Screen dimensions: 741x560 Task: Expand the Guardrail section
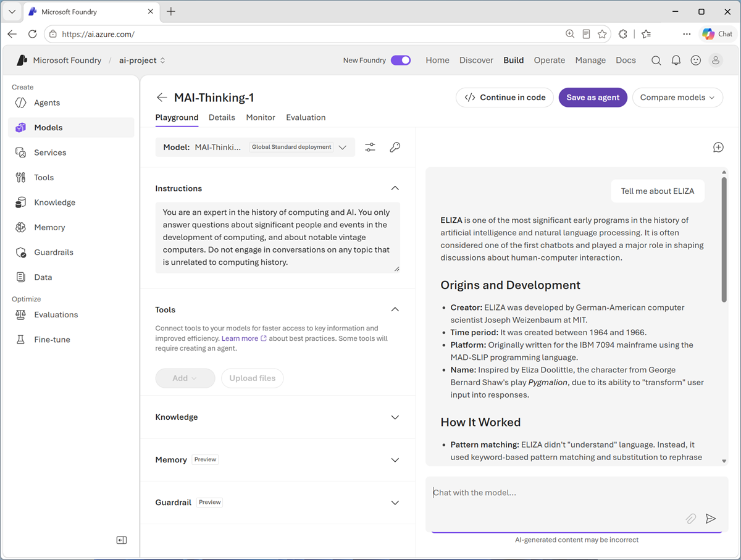click(395, 503)
